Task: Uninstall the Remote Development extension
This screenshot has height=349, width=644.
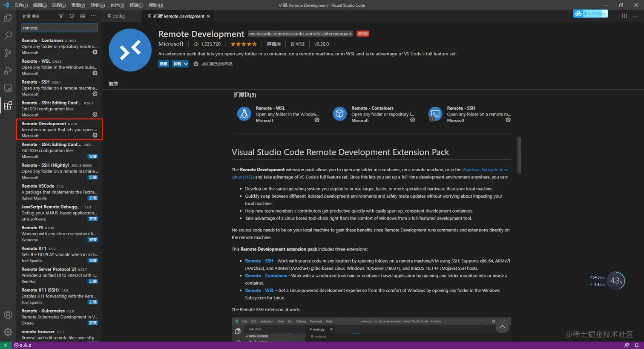Action: point(177,64)
